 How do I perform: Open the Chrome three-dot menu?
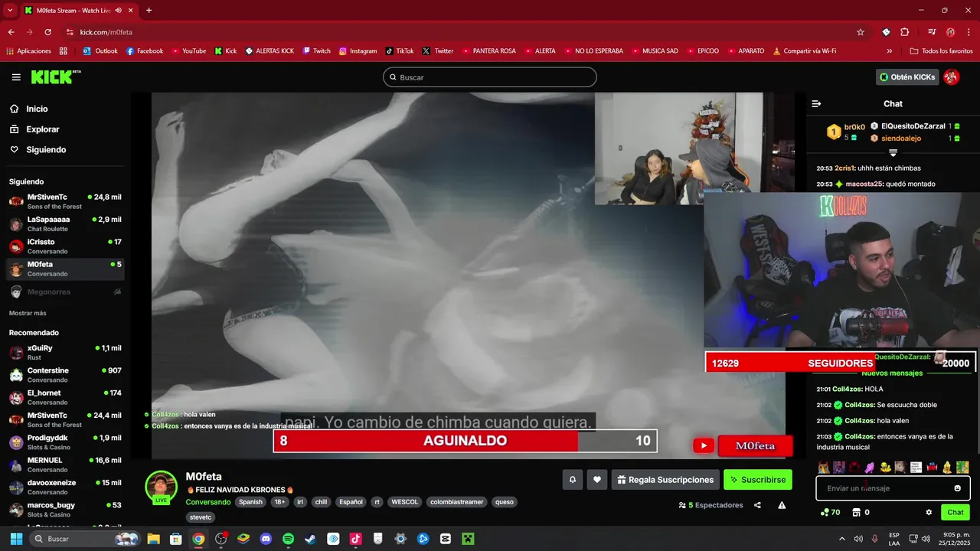pyautogui.click(x=968, y=32)
